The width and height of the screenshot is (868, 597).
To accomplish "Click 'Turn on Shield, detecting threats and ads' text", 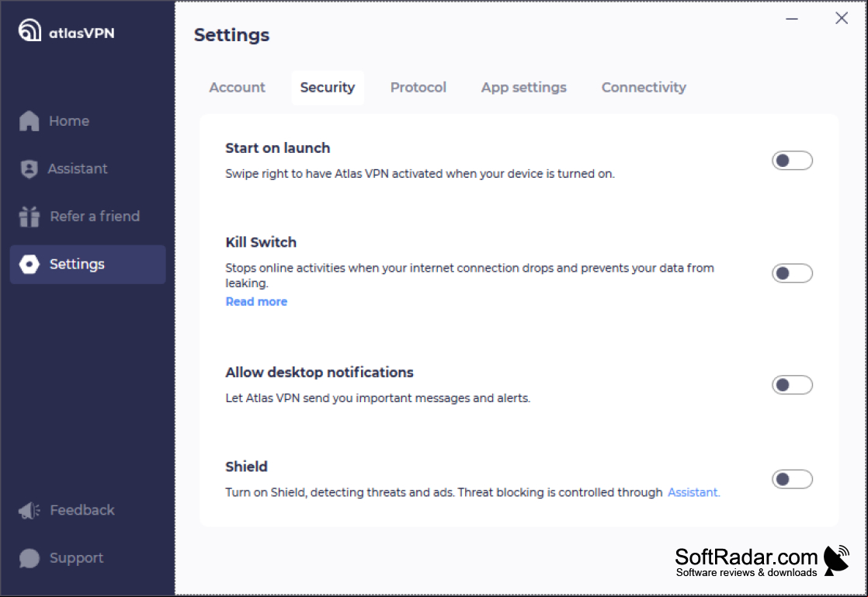I will 444,492.
